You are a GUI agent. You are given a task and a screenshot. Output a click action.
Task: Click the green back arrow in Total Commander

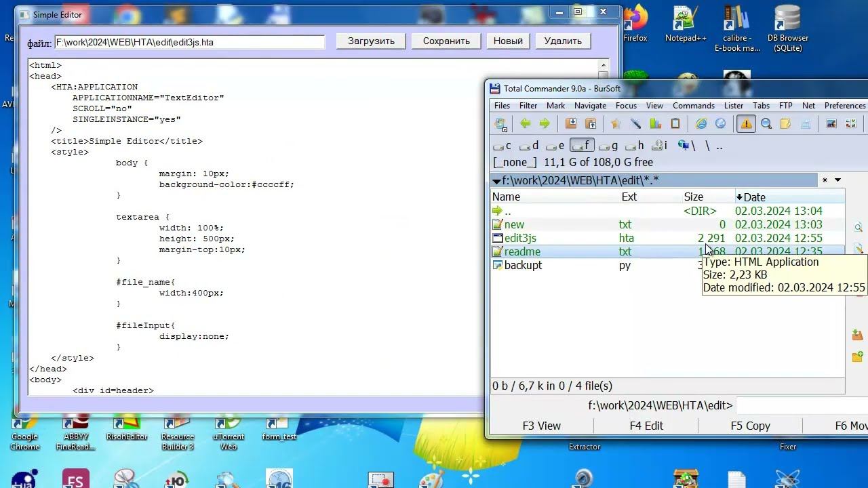point(525,123)
